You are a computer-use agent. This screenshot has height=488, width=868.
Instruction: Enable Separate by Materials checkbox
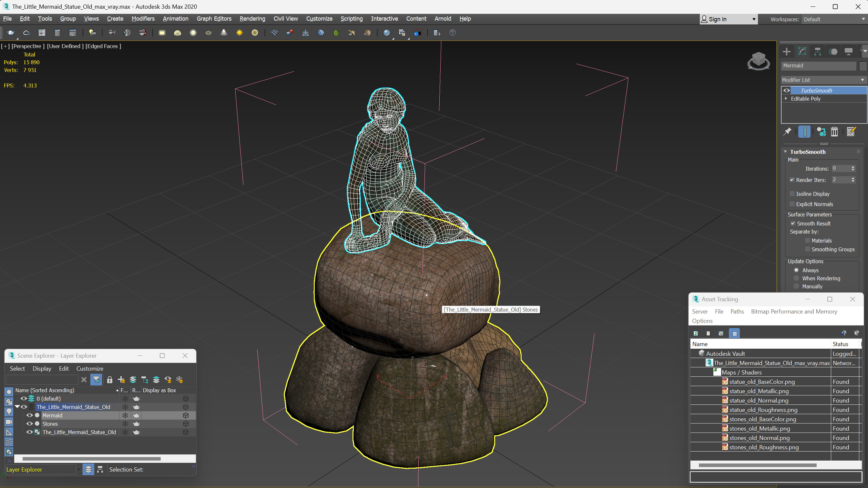807,241
